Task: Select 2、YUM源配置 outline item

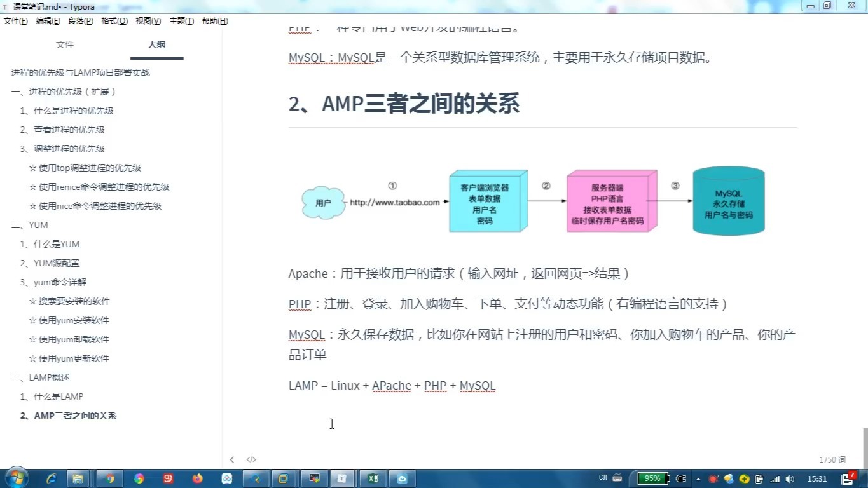Action: pyautogui.click(x=50, y=263)
